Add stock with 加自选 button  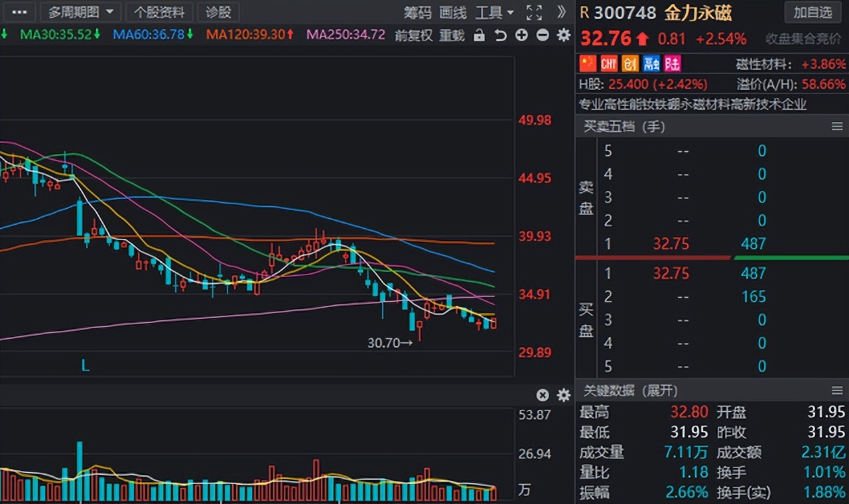[x=813, y=12]
